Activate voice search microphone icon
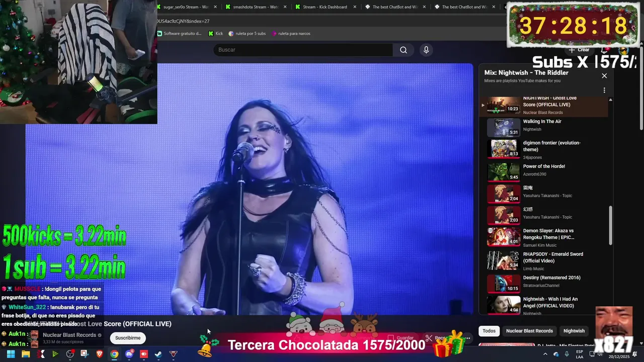The height and width of the screenshot is (362, 644). pyautogui.click(x=426, y=50)
